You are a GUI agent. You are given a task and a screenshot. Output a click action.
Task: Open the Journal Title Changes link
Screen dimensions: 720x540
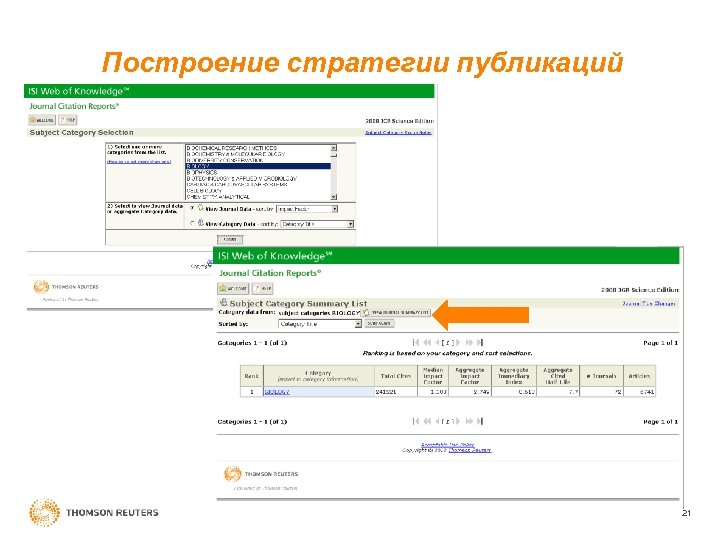pyautogui.click(x=649, y=304)
